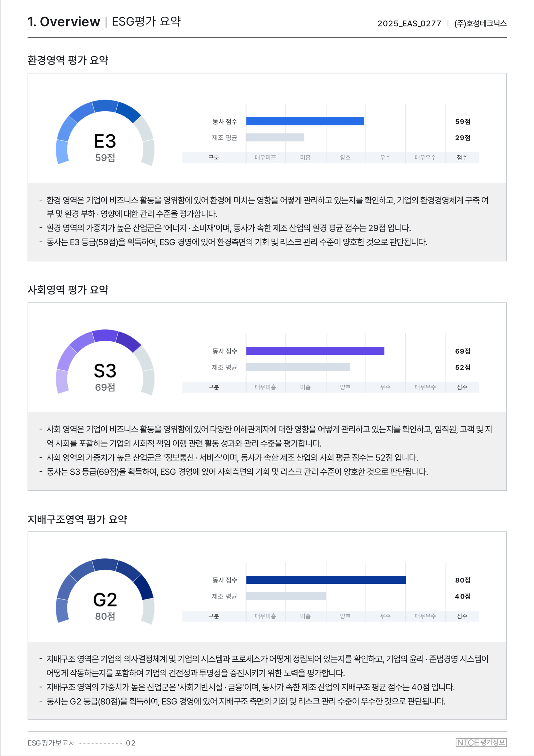Click the NICE평가정보 logo in the footer

pos(481,742)
